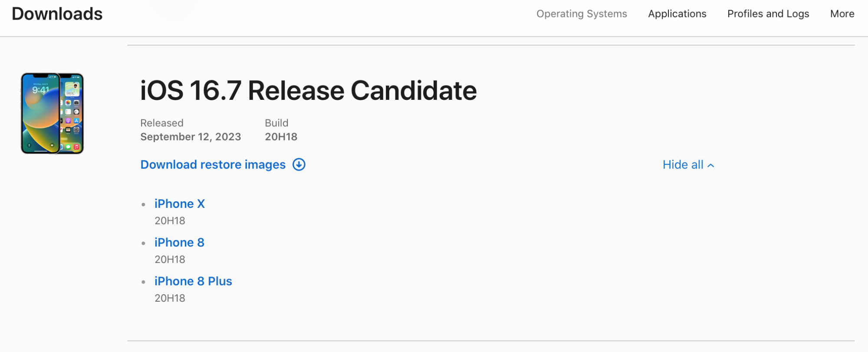The width and height of the screenshot is (868, 352).
Task: Click the Hide all link text
Action: (x=683, y=165)
